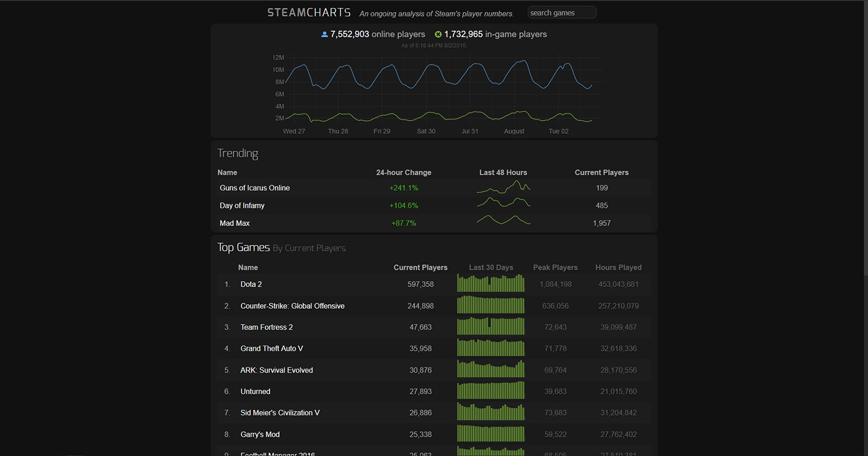Click the blue online players person icon
868x456 pixels.
point(323,34)
